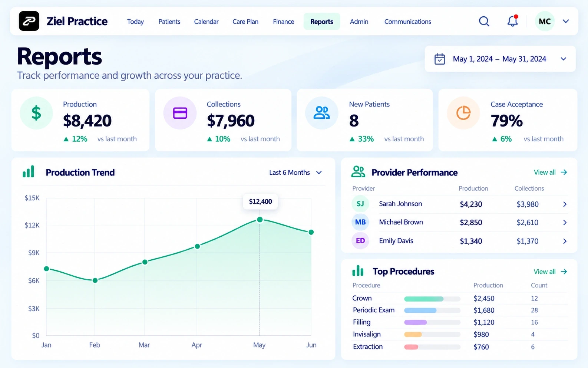Expand Sarah Johnson row chevron
Viewport: 588px width, 368px height.
tap(565, 204)
